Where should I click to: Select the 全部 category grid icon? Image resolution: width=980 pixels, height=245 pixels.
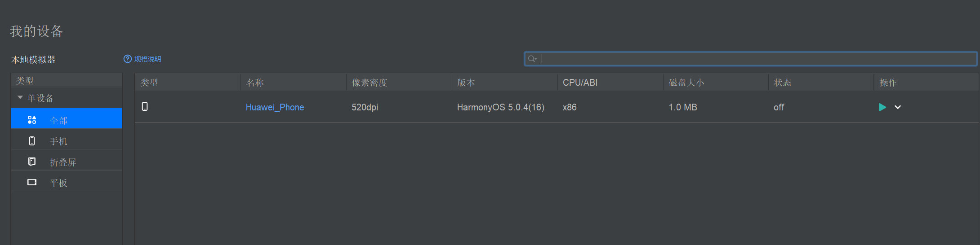coord(32,120)
